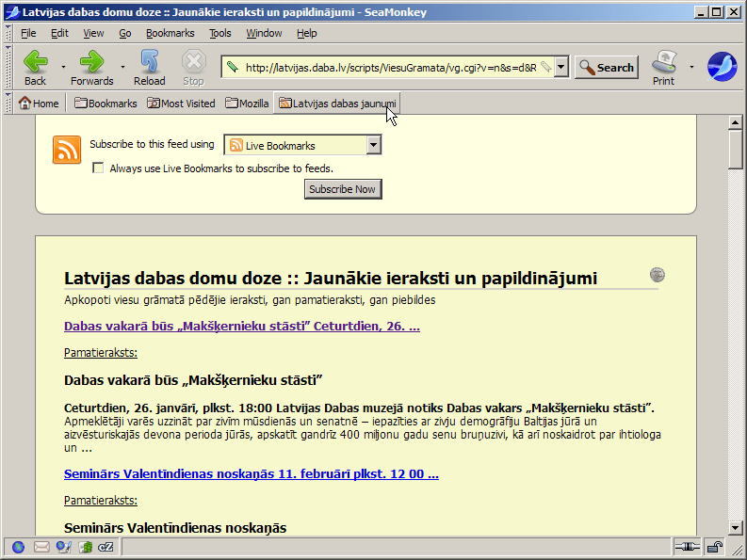Click the Stop loading icon
The image size is (747, 560).
(x=193, y=68)
